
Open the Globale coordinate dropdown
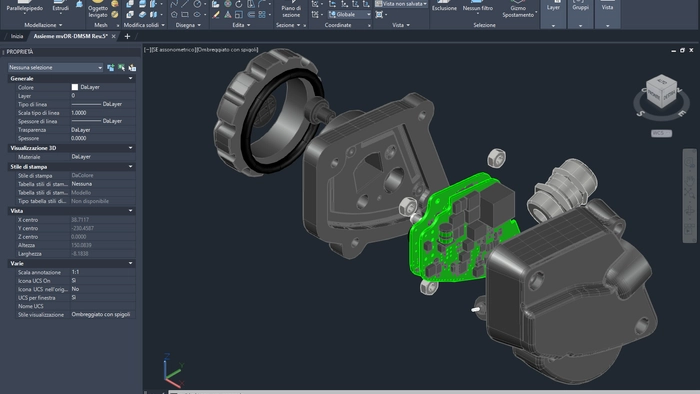(350, 15)
